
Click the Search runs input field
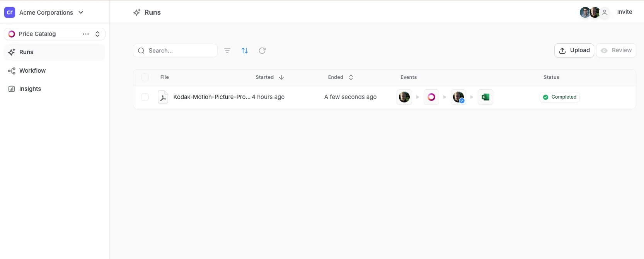pyautogui.click(x=175, y=51)
